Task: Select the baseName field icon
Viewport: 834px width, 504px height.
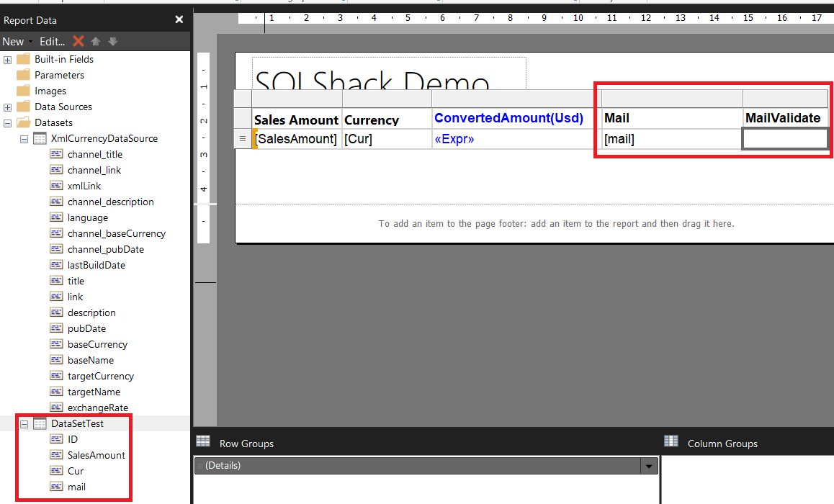Action: click(x=56, y=359)
